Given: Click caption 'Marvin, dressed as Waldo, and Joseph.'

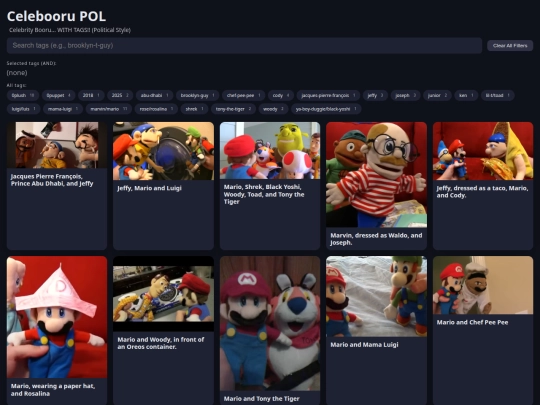Looking at the screenshot, I should (x=376, y=239).
